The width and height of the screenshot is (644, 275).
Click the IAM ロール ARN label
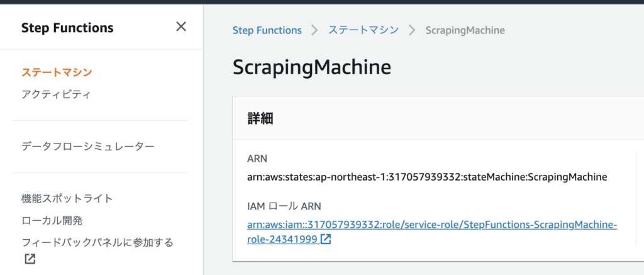coord(284,206)
